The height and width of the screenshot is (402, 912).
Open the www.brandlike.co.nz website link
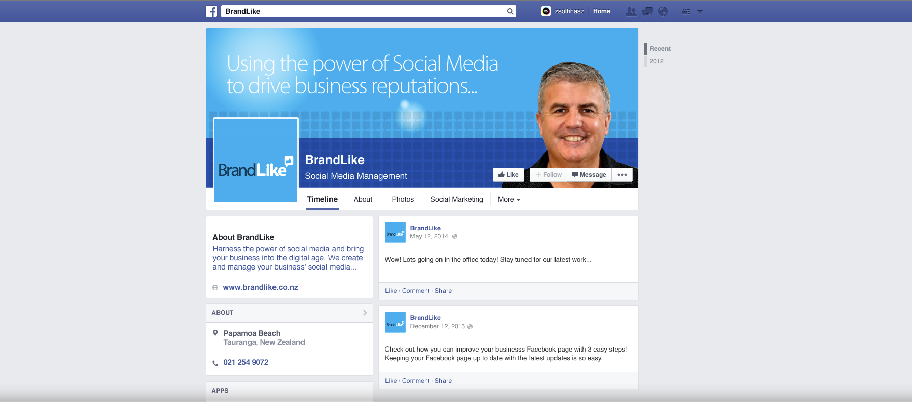point(261,287)
